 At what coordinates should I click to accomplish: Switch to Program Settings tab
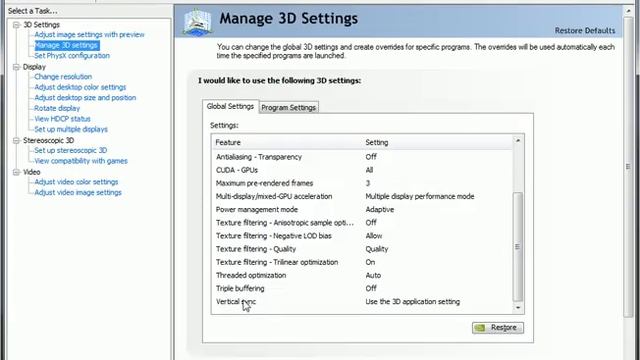(289, 107)
